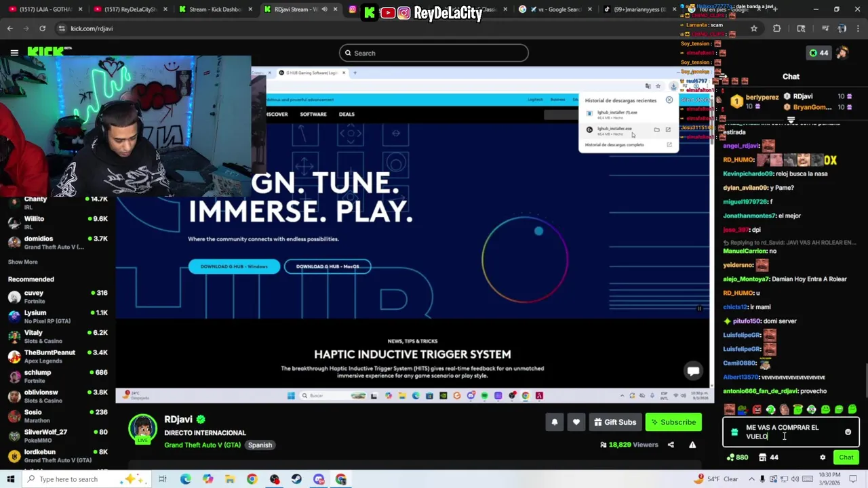Viewport: 868px width, 488px height.
Task: Focus the chat message input field
Action: pos(791,432)
